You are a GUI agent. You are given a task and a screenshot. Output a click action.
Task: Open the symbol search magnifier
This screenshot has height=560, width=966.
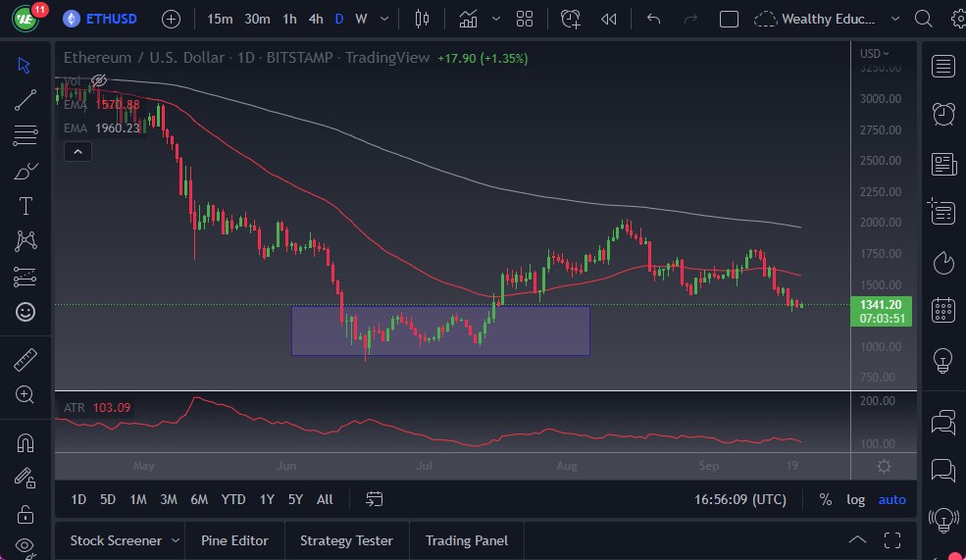click(x=923, y=19)
